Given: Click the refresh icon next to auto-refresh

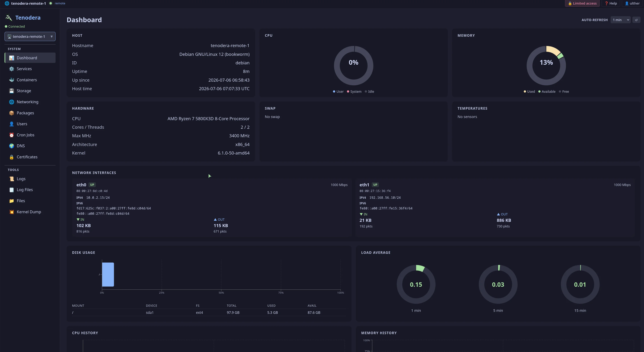Looking at the screenshot, I should point(636,20).
